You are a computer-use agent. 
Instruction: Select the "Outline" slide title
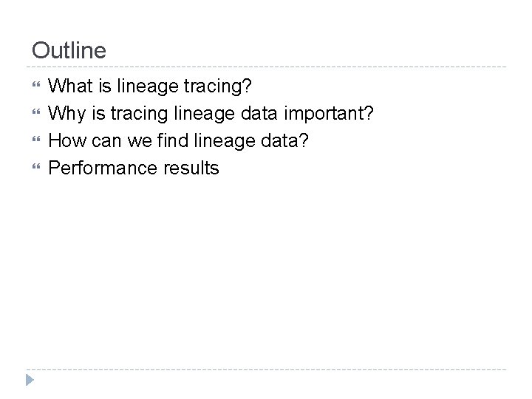(x=69, y=51)
